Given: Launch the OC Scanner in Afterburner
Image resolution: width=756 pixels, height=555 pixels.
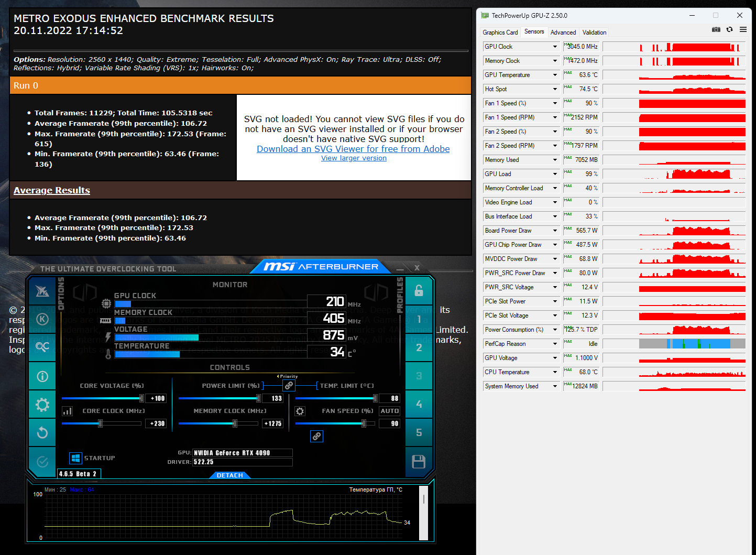Looking at the screenshot, I should click(x=42, y=347).
